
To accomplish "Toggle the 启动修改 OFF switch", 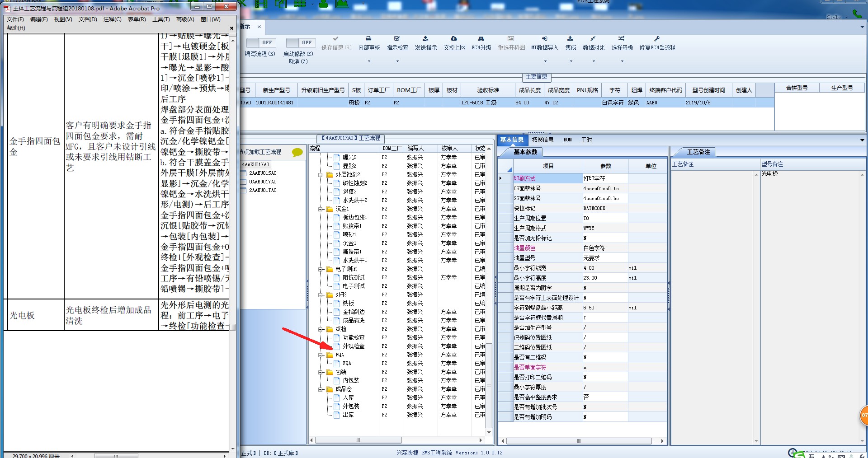I will click(x=300, y=42).
